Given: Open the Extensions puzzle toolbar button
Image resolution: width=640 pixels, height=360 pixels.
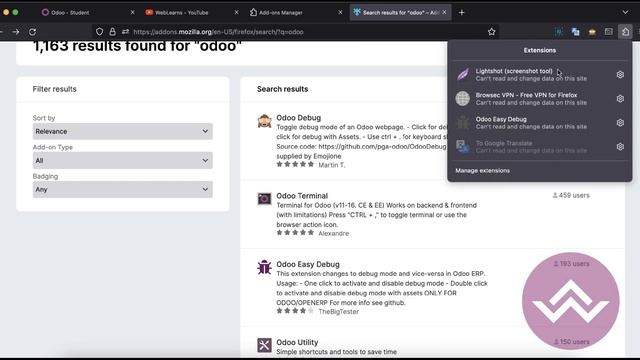Looking at the screenshot, I should pos(625,32).
